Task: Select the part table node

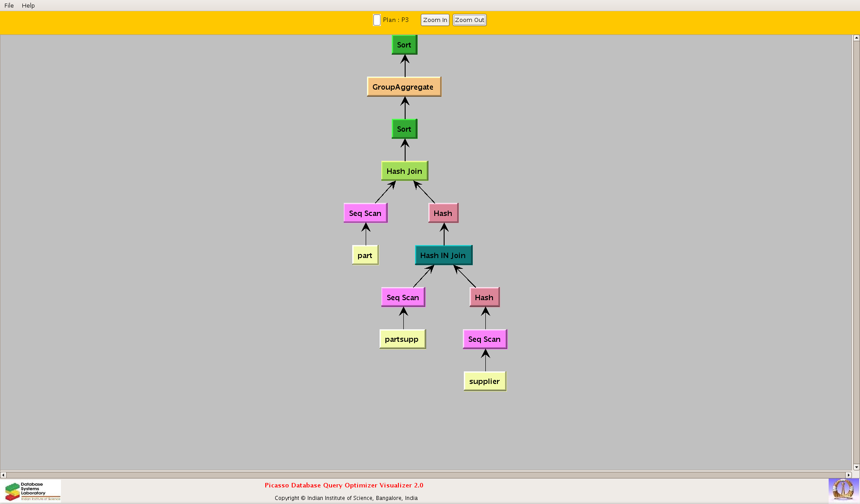Action: point(365,255)
